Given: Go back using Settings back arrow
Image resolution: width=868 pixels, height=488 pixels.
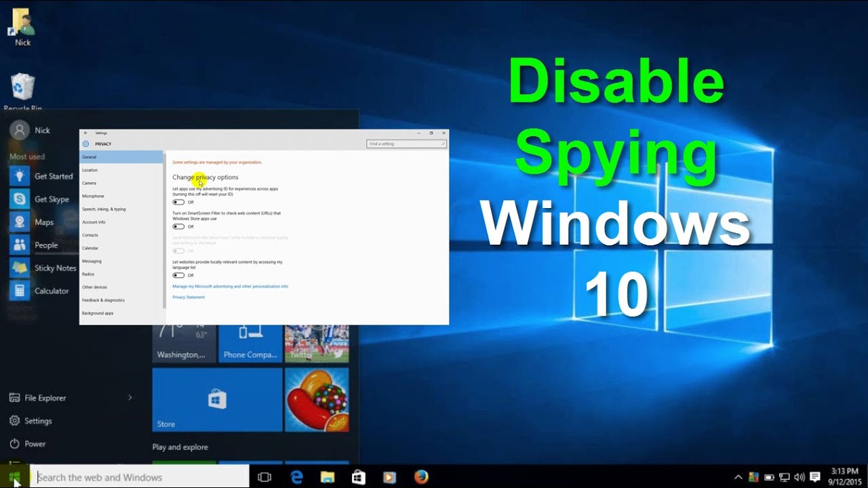Looking at the screenshot, I should tap(85, 133).
